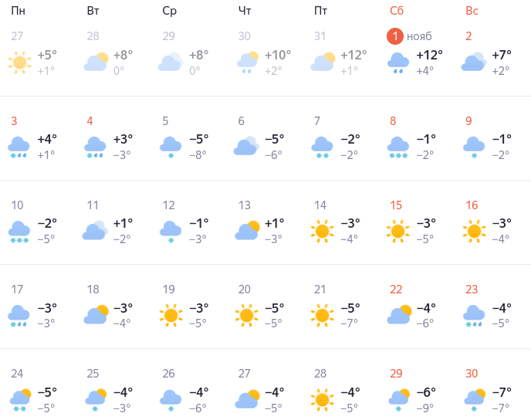Open the forecast for date 15
531x420 pixels.
[x=396, y=205]
